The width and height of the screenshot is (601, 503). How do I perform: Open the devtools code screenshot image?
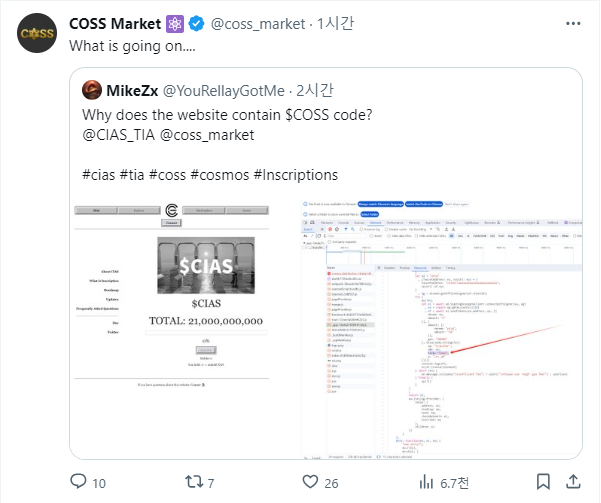tap(442, 329)
